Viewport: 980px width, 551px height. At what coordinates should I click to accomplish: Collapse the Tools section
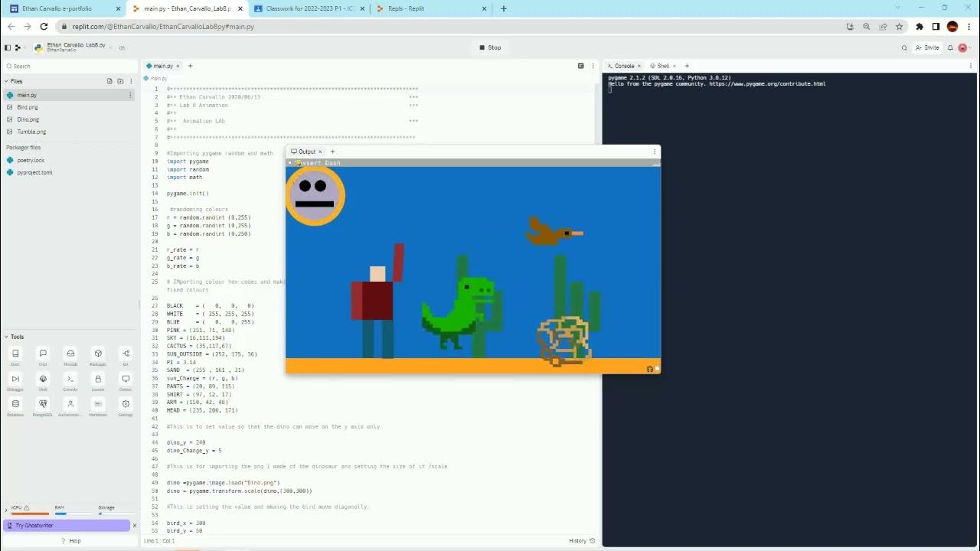pos(6,337)
